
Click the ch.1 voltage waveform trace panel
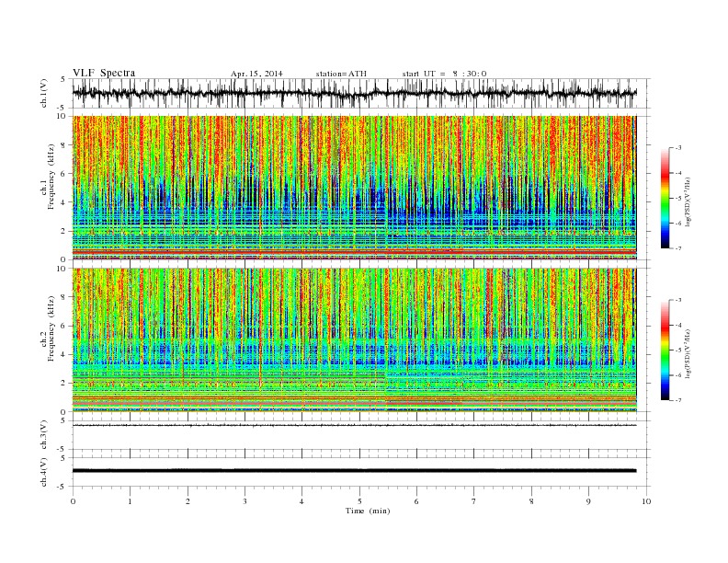click(361, 93)
